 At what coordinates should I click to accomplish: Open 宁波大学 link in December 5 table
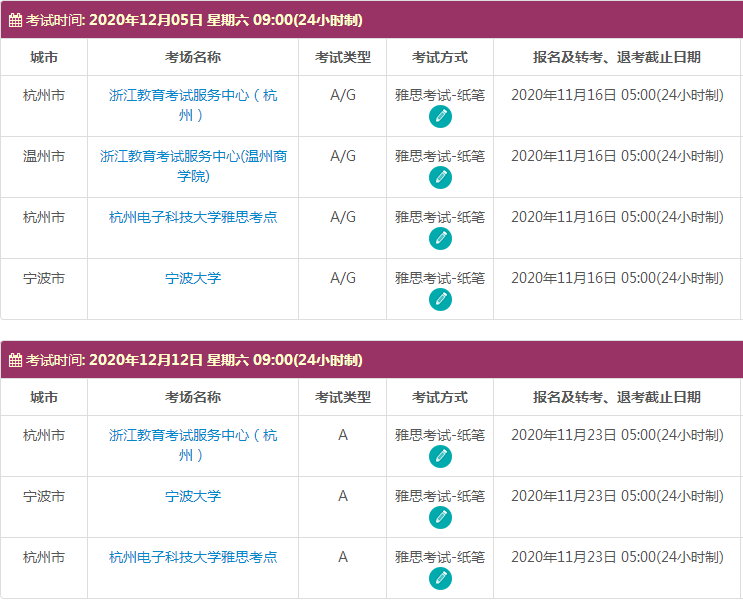click(193, 278)
